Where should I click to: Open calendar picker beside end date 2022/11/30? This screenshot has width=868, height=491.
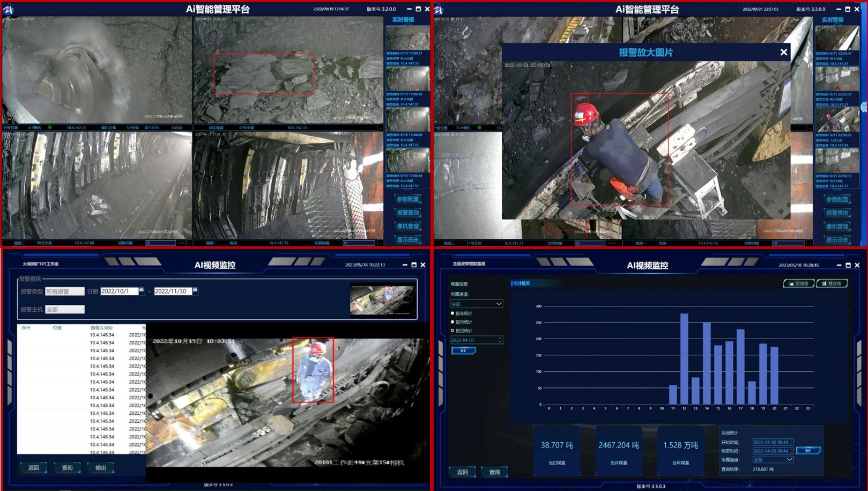coord(195,290)
